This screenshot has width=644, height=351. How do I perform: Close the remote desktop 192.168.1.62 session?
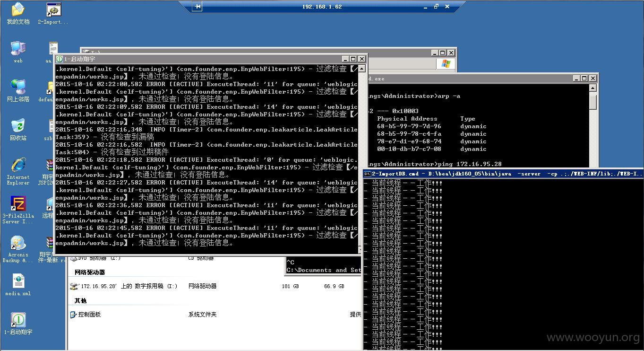click(x=447, y=7)
